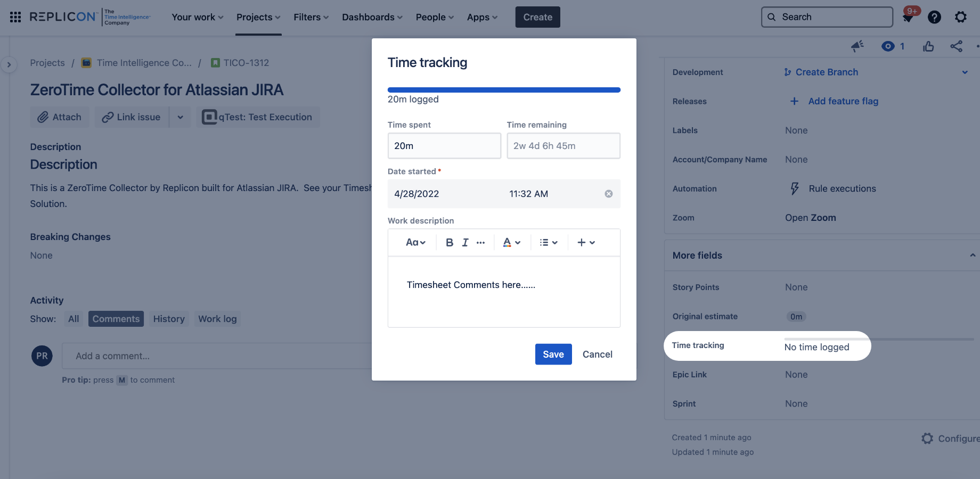This screenshot has height=479, width=980.
Task: Click the Configure gear icon
Action: tap(927, 439)
